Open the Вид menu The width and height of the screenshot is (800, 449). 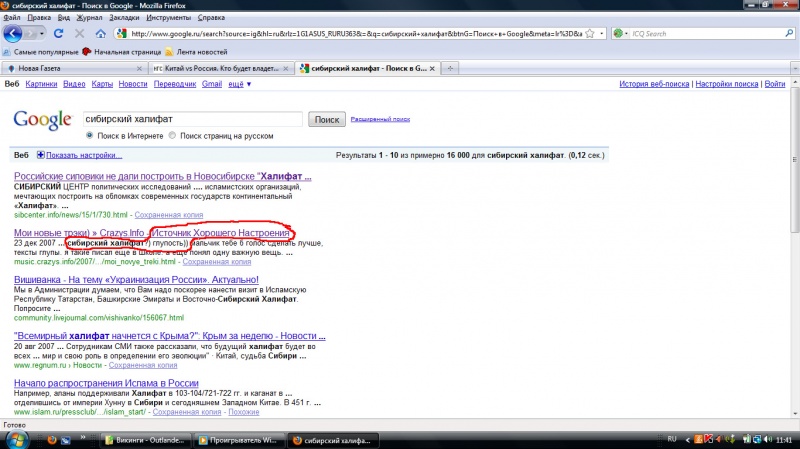pos(64,18)
